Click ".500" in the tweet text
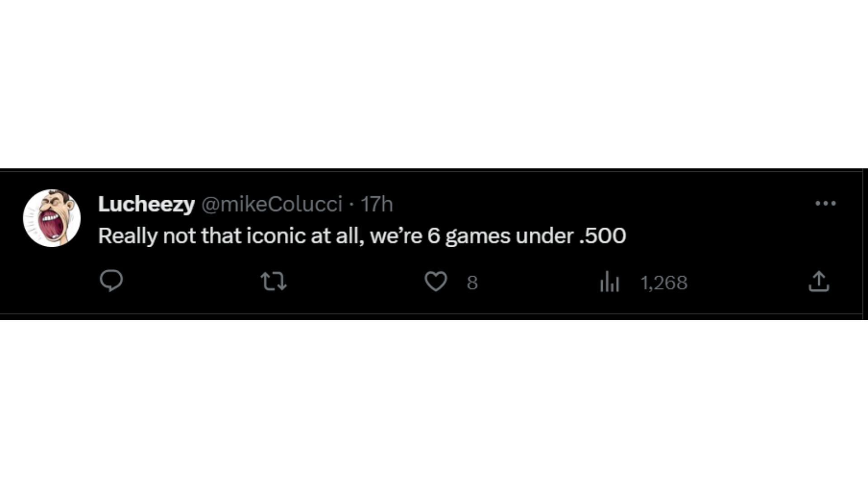The height and width of the screenshot is (488, 868). [603, 236]
